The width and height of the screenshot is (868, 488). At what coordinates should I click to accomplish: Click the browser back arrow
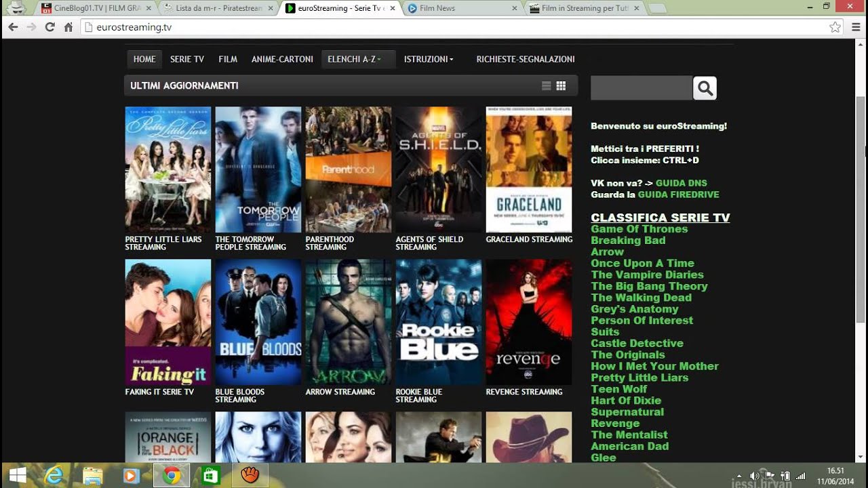pyautogui.click(x=13, y=27)
